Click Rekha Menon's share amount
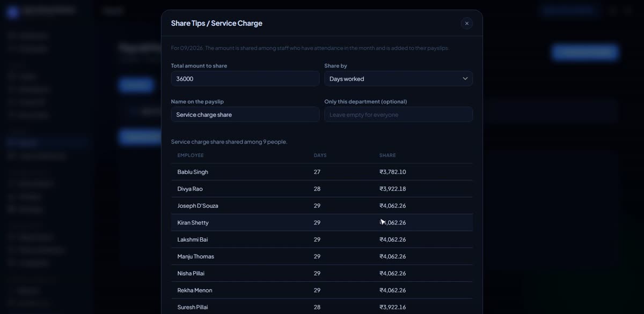This screenshot has height=314, width=644. [393, 290]
